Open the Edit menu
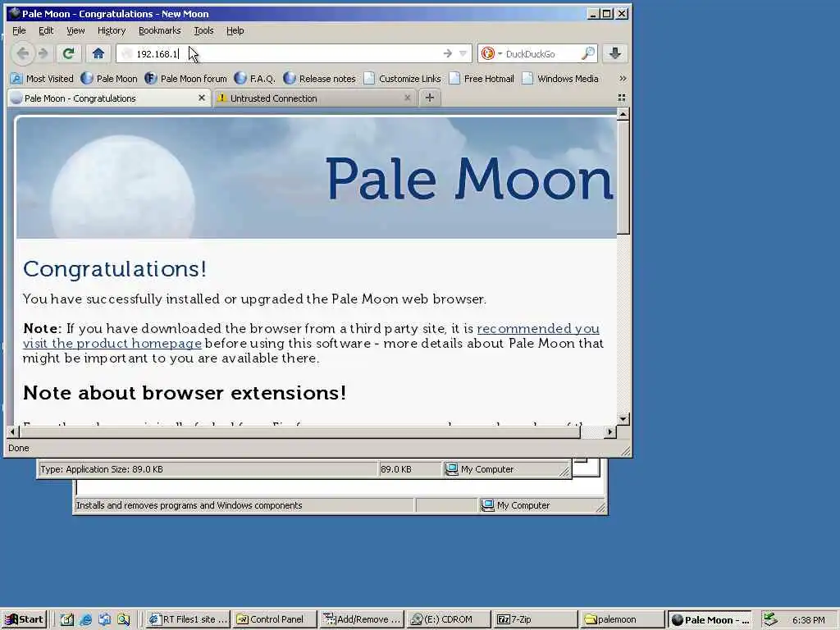The height and width of the screenshot is (630, 840). point(46,30)
